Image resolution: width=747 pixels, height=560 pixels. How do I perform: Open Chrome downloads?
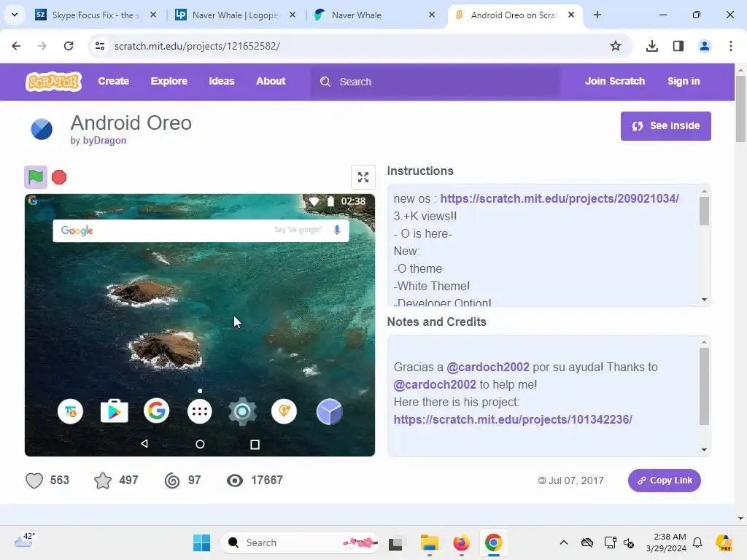point(652,46)
